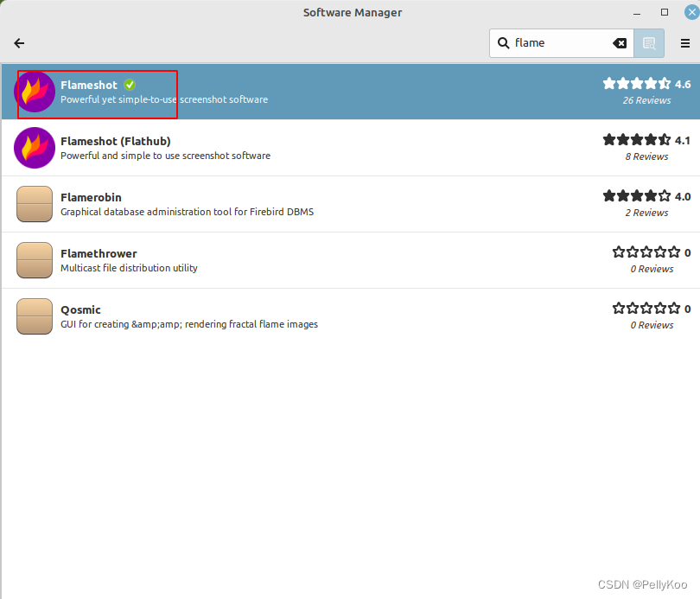Click the magnifier icon in search box
Image resolution: width=700 pixels, height=599 pixels.
pyautogui.click(x=503, y=43)
